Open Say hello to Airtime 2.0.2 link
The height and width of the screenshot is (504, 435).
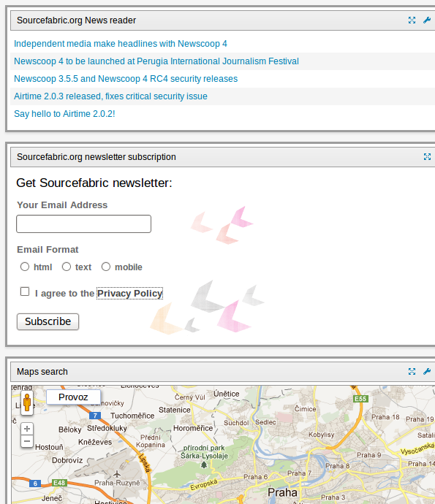click(x=64, y=114)
